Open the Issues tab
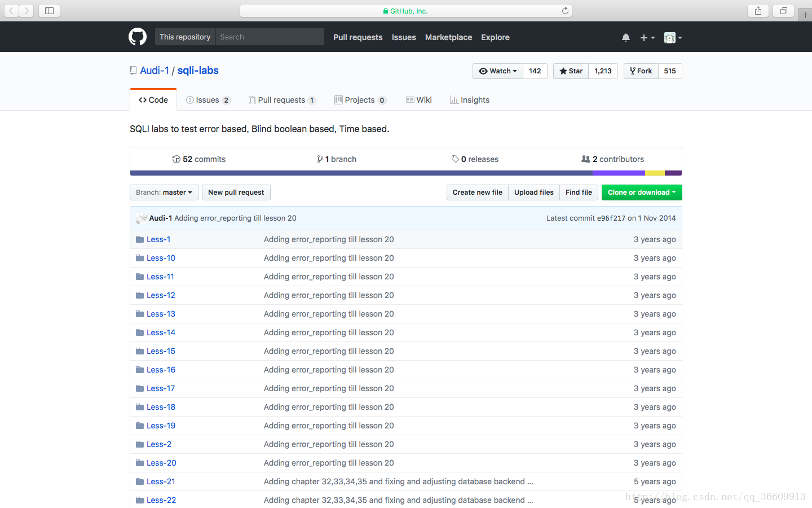The width and height of the screenshot is (812, 508). [x=208, y=100]
